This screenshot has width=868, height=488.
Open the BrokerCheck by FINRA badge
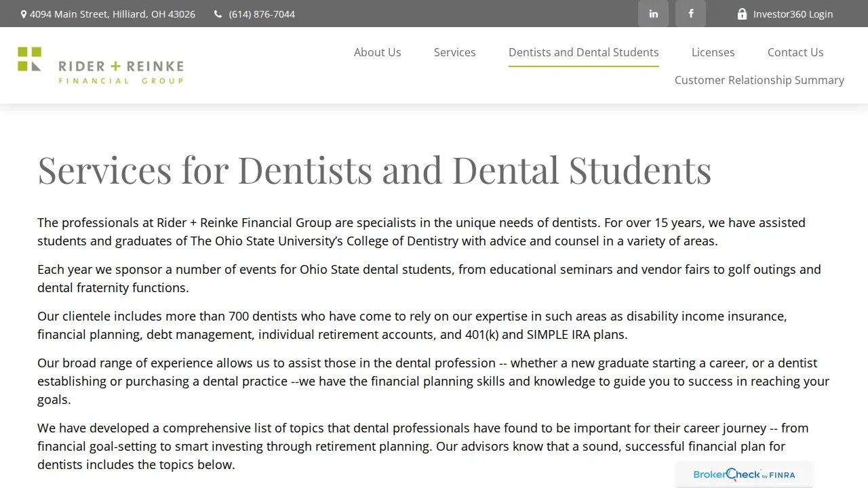(x=744, y=474)
